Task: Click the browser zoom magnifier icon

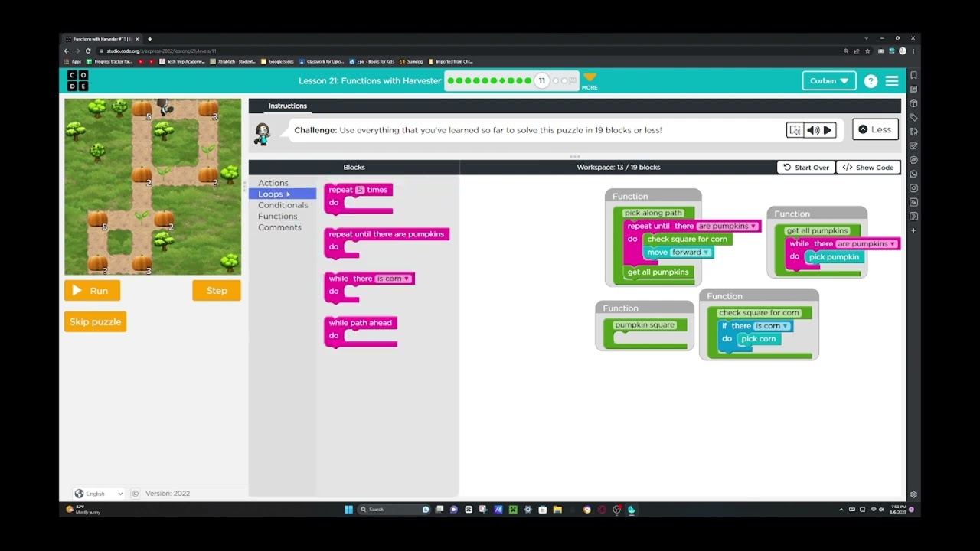Action: (x=846, y=51)
